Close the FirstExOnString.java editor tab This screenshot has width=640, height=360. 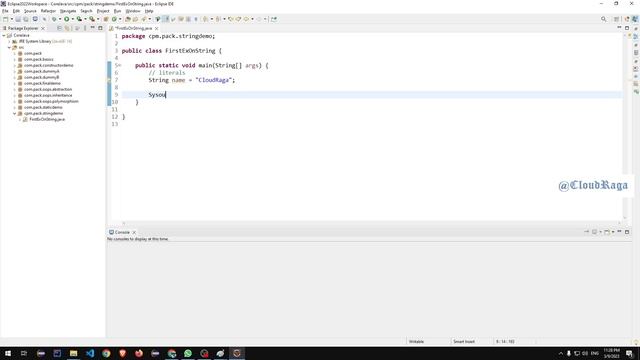point(157,28)
